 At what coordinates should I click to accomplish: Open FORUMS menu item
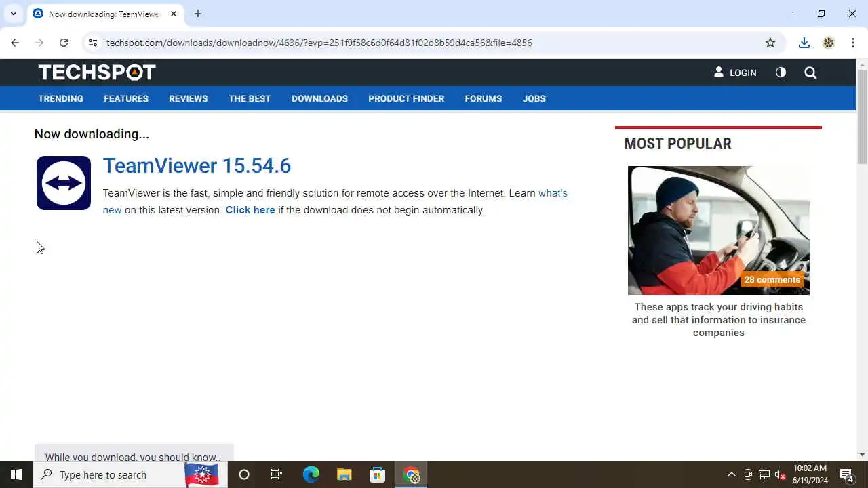pyautogui.click(x=484, y=98)
